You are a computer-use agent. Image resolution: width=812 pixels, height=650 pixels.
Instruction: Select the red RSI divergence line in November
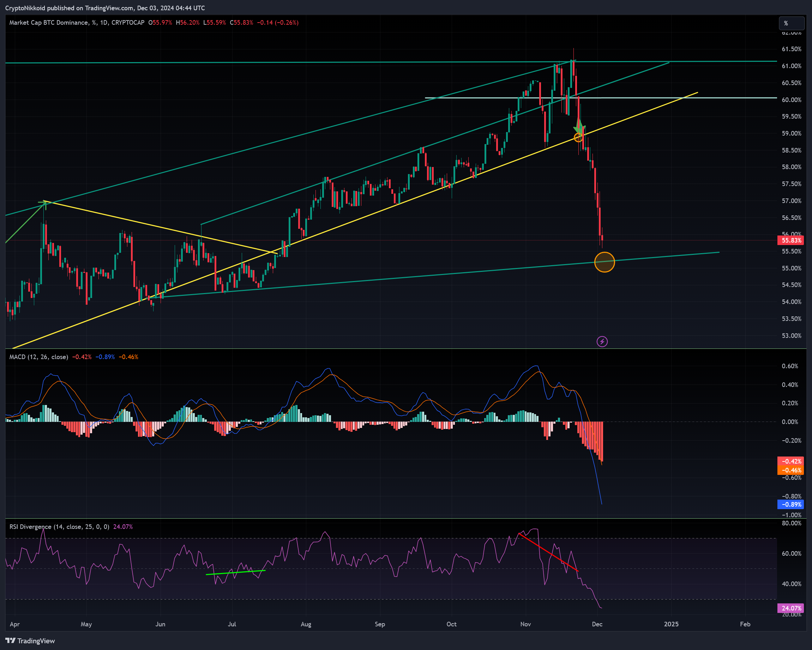point(548,553)
